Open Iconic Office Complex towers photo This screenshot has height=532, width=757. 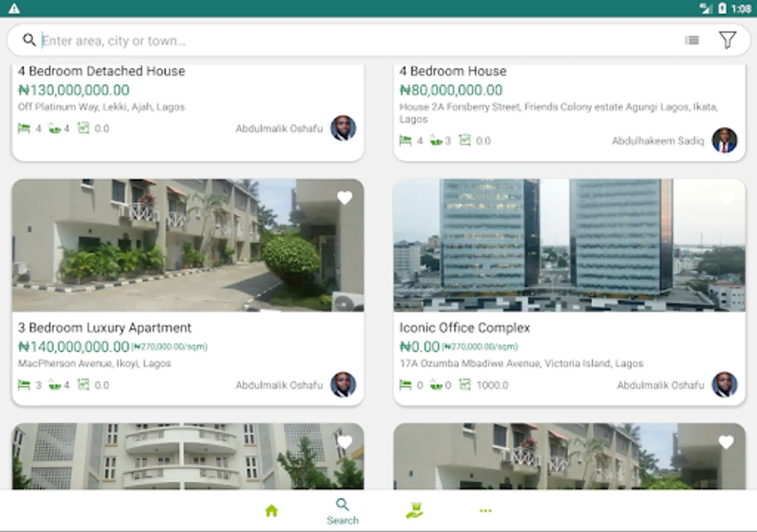(x=570, y=245)
